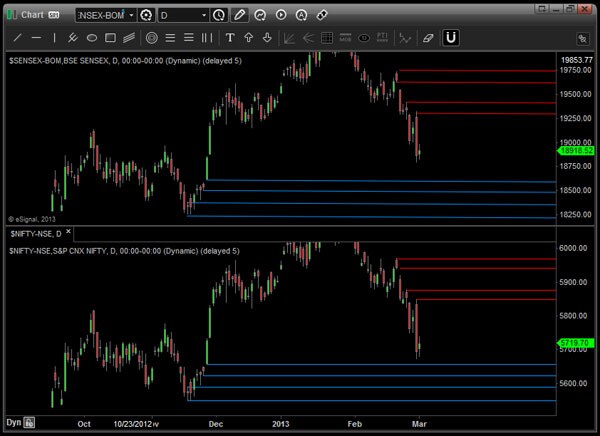
Task: Insert a down arrow marker
Action: (267, 38)
